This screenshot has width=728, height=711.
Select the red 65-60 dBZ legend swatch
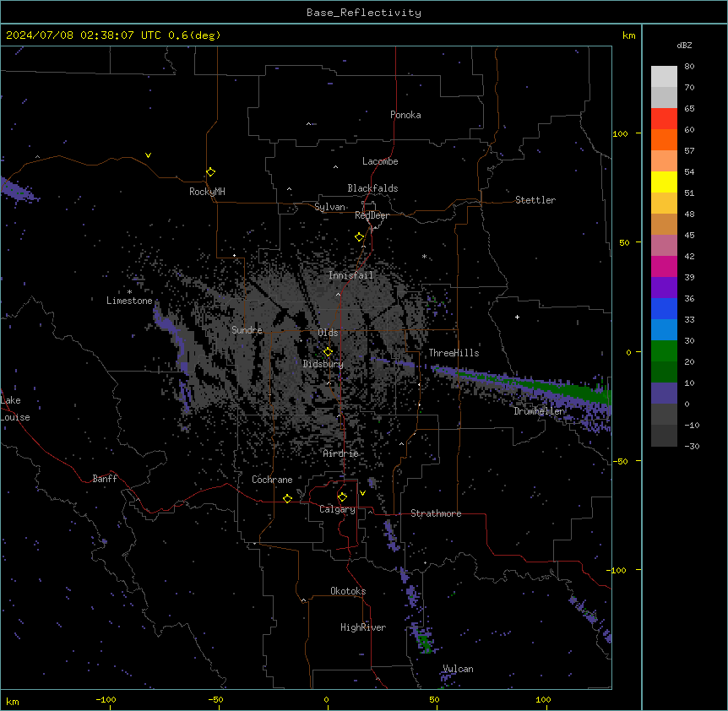664,118
